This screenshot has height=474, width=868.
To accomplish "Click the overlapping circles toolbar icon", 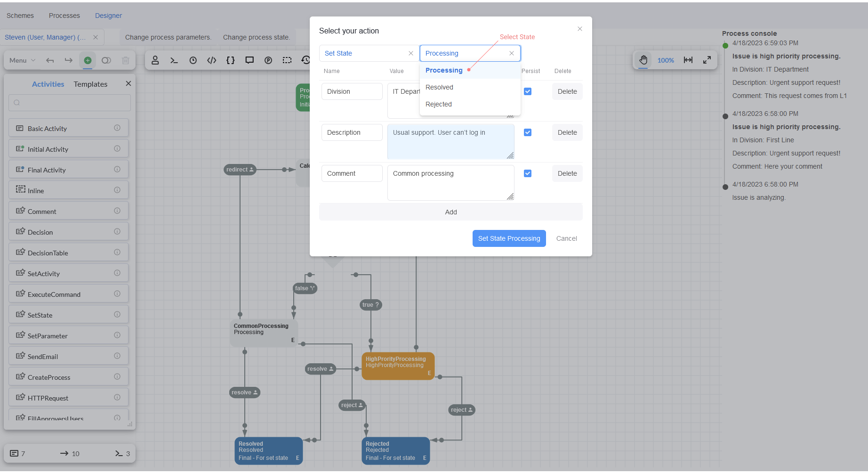I will click(106, 60).
